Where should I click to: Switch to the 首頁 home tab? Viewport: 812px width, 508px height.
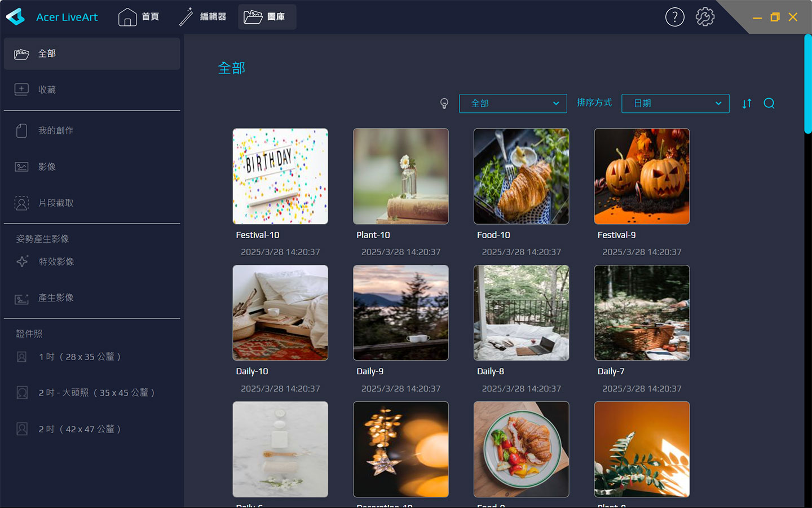[x=139, y=17]
